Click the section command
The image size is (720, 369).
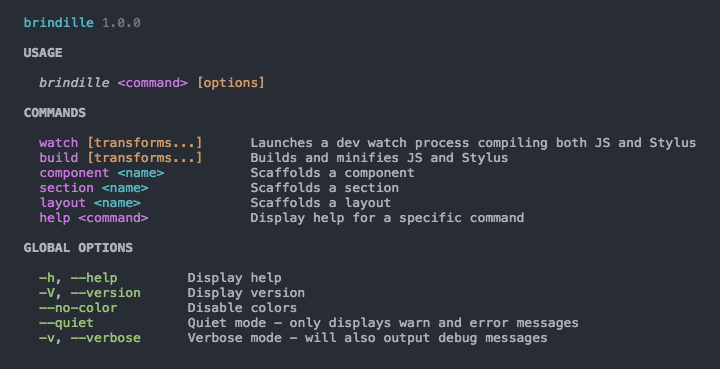click(x=67, y=188)
